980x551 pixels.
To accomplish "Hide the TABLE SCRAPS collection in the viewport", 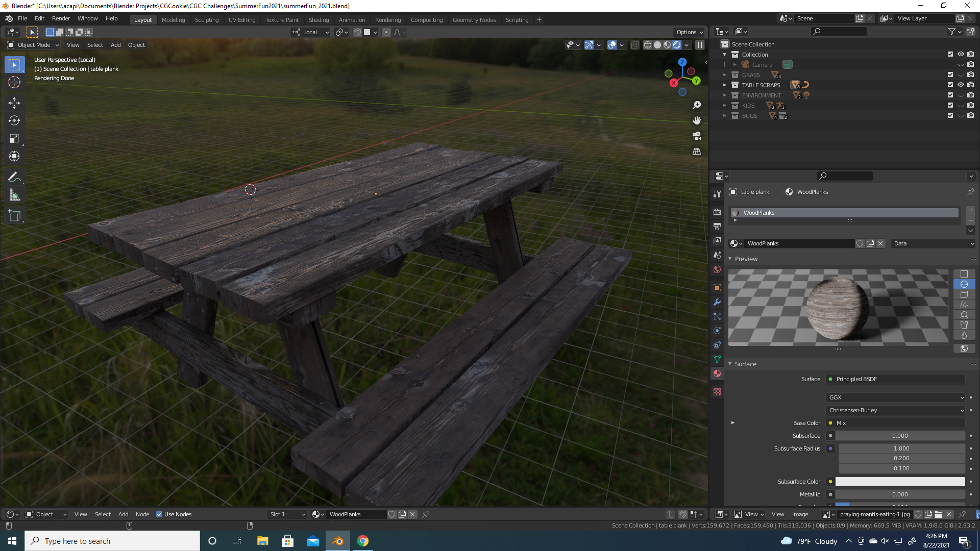I will tap(961, 85).
